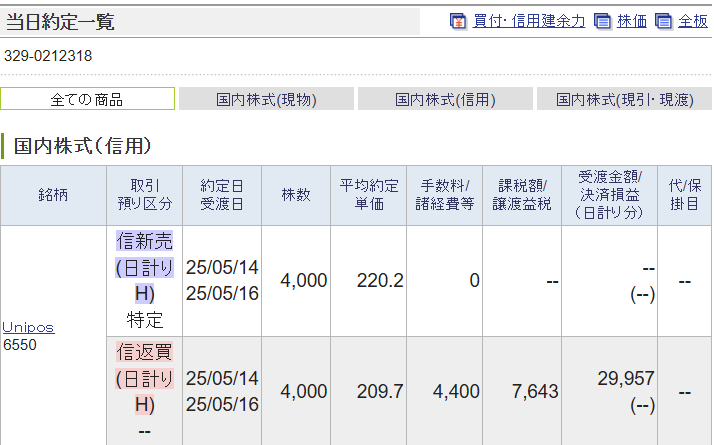
Task: Click the average price 209.7
Action: (380, 392)
